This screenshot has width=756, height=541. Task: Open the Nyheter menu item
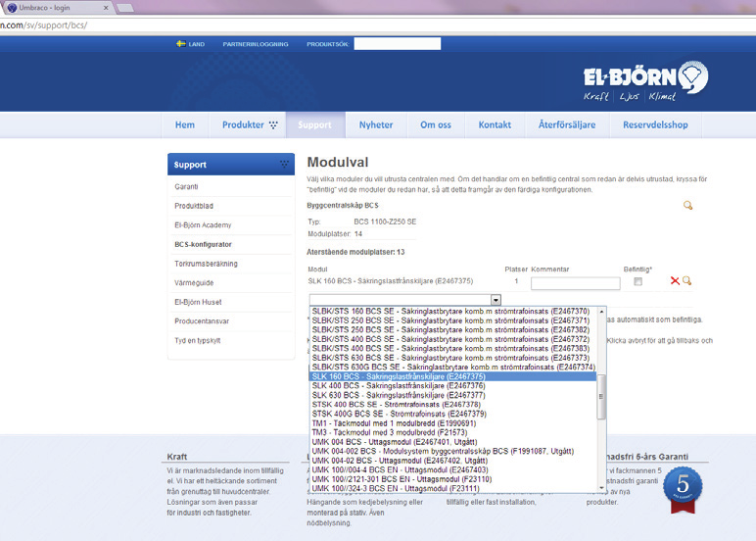tap(376, 125)
